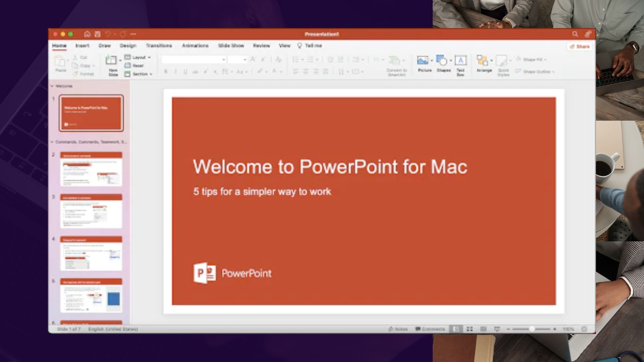The image size is (644, 362).
Task: Click the Arrange icon
Action: pyautogui.click(x=482, y=60)
